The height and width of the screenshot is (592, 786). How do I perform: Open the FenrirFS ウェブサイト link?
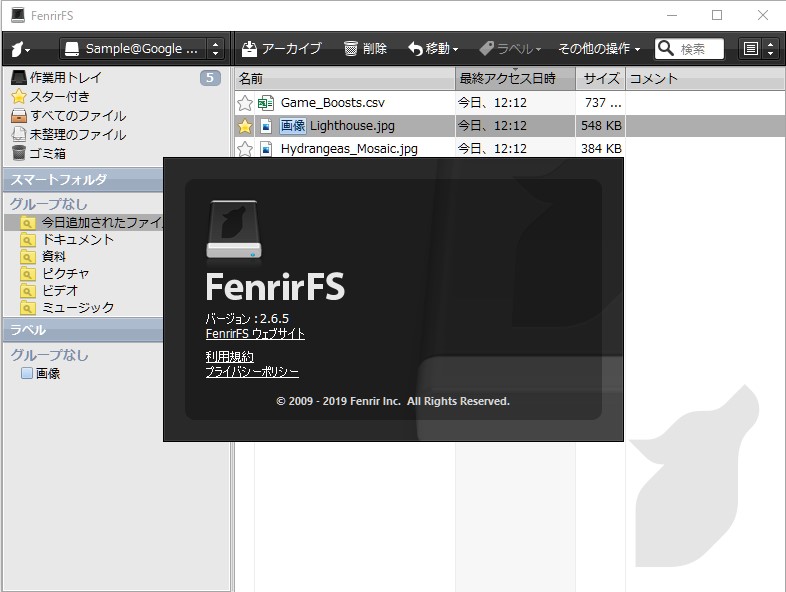click(x=255, y=334)
